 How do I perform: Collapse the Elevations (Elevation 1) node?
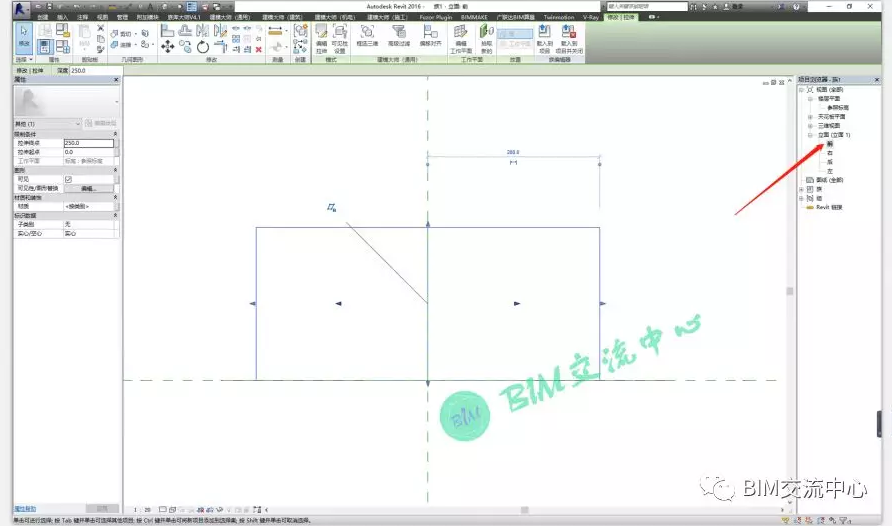810,135
